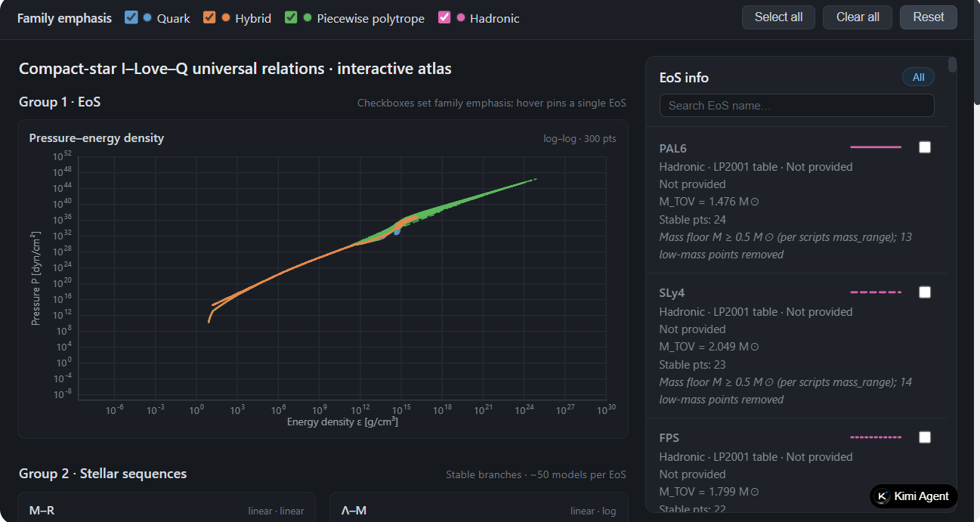The height and width of the screenshot is (522, 980).
Task: Focus the Search EoS name field
Action: (796, 106)
